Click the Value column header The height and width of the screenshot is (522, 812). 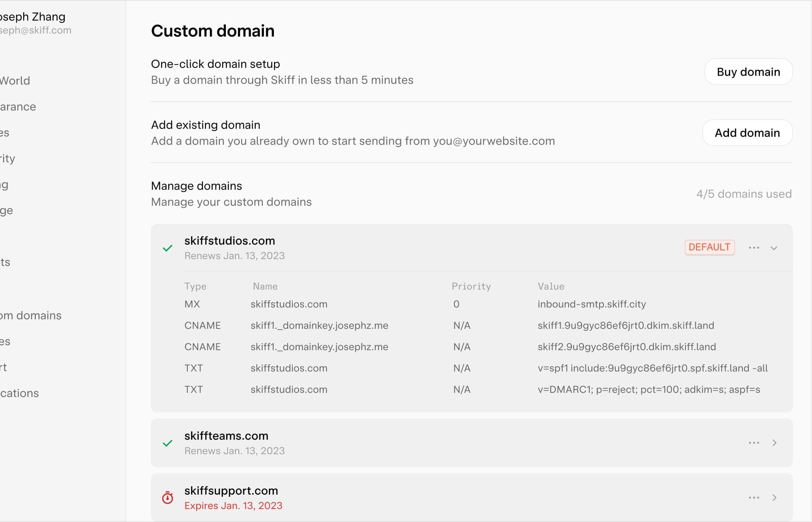coord(551,287)
